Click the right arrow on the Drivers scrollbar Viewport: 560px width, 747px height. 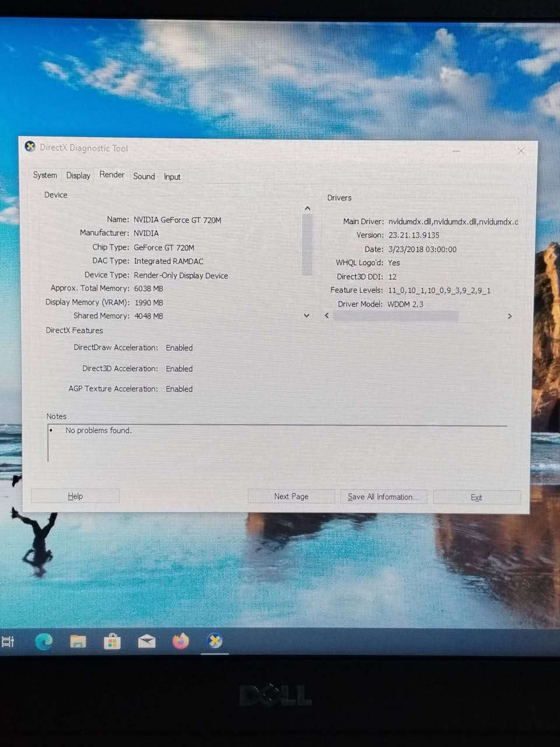(509, 316)
